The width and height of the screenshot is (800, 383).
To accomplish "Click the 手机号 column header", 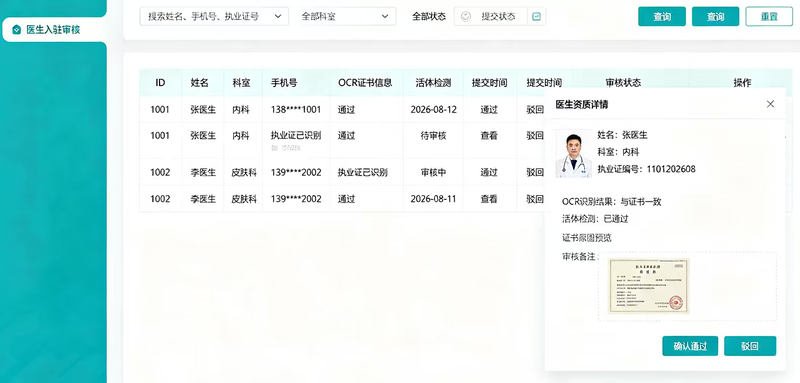I will pos(284,83).
